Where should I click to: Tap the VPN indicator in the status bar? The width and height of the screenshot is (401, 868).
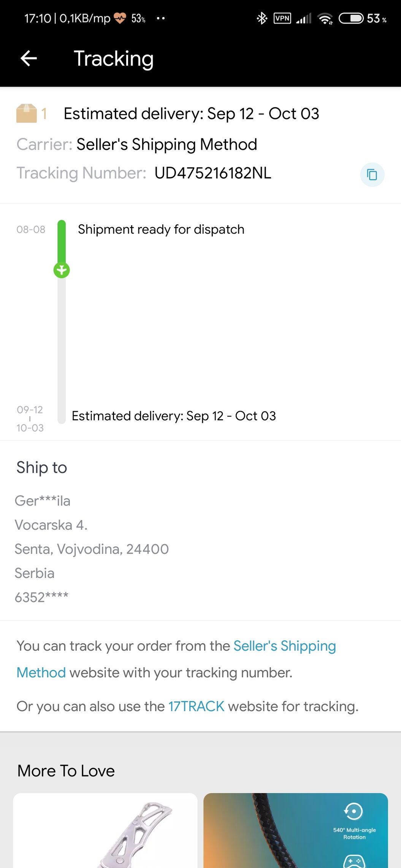pyautogui.click(x=282, y=18)
